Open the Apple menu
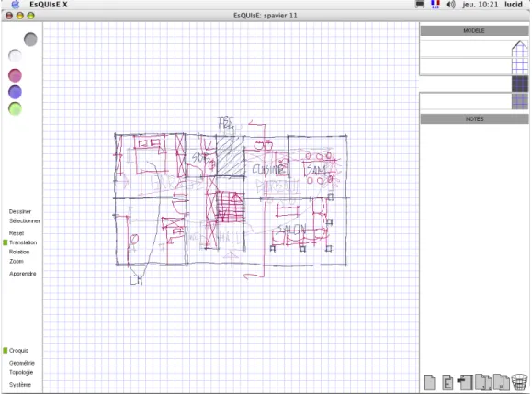Viewport: 532px width, 394px height. 16,5
